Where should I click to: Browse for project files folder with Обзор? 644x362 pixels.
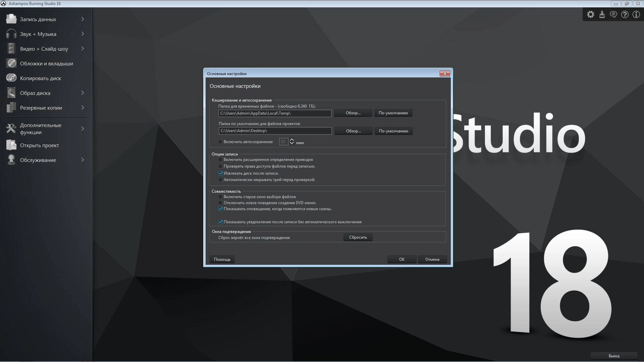pos(353,131)
